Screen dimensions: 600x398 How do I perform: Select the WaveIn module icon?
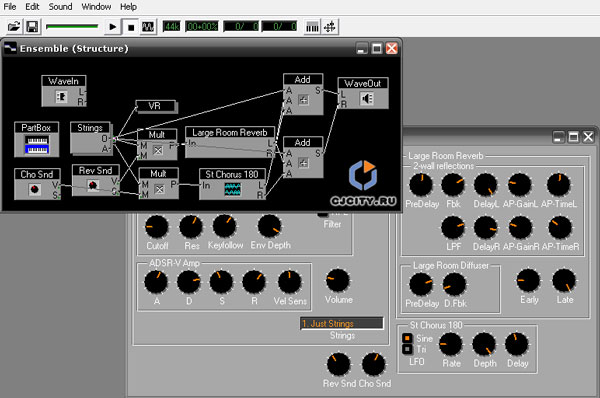pos(61,96)
